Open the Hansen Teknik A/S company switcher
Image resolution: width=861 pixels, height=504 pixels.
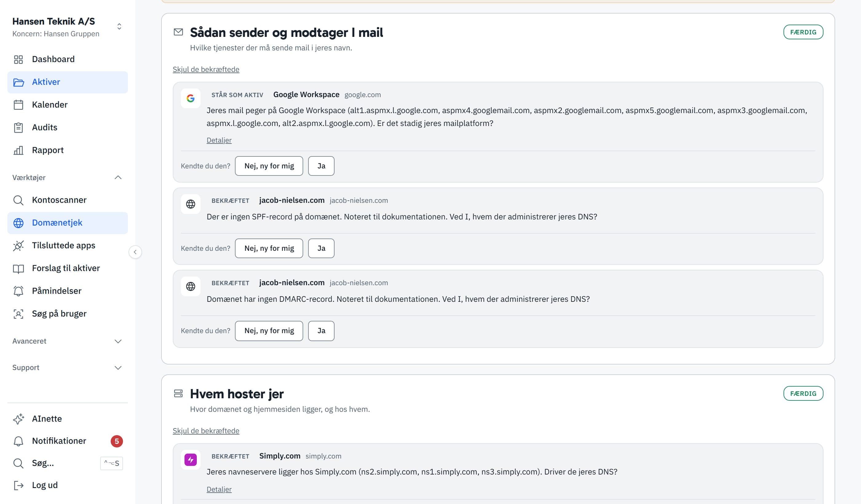[67, 27]
